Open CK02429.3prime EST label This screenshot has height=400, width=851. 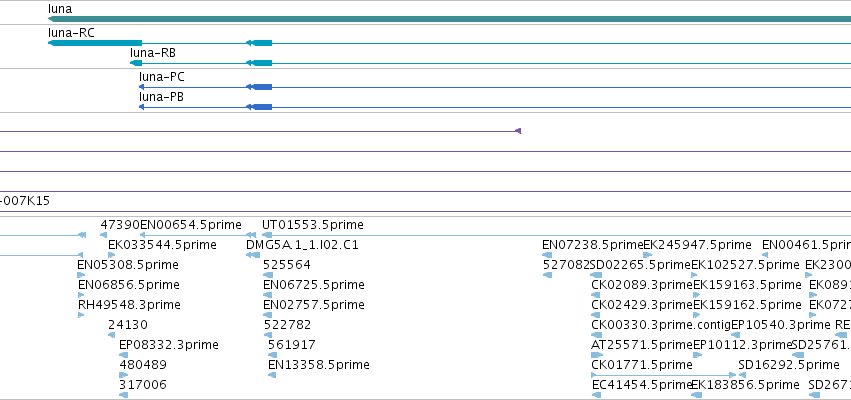point(642,305)
